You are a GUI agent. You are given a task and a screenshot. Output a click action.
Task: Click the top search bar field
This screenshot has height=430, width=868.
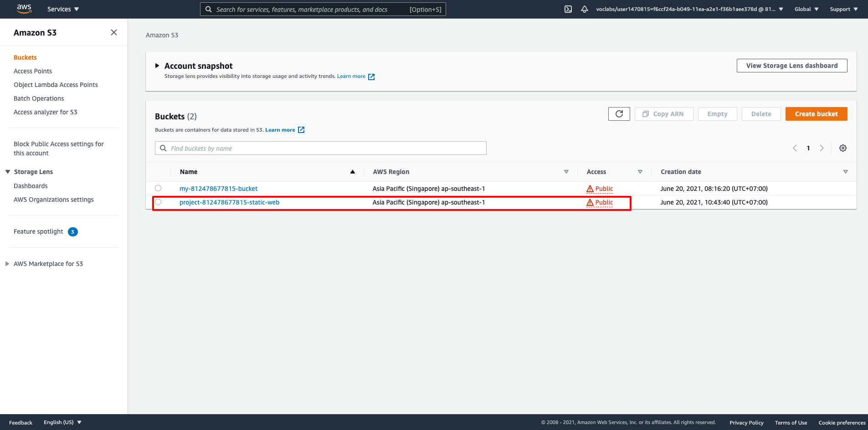(323, 9)
